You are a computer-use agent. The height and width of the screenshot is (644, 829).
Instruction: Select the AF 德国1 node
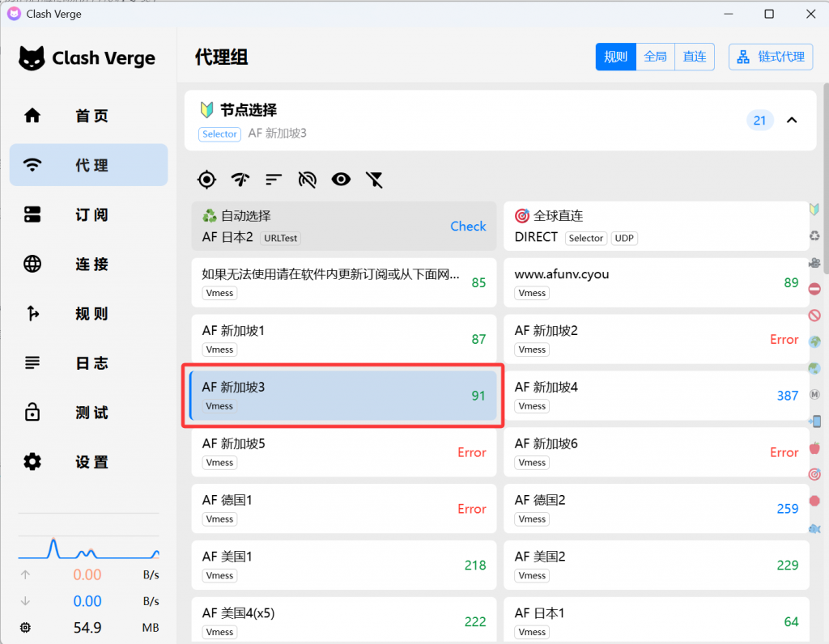(x=343, y=509)
